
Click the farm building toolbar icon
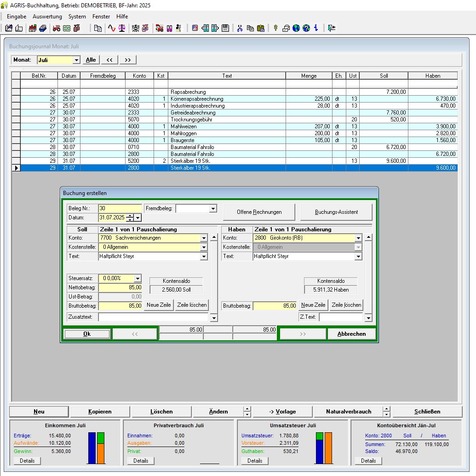33,28
